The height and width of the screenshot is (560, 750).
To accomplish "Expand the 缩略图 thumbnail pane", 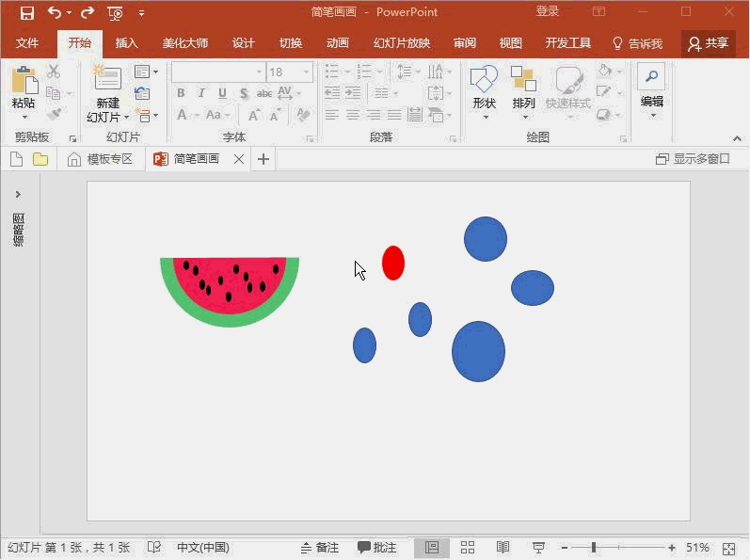I will 18,194.
